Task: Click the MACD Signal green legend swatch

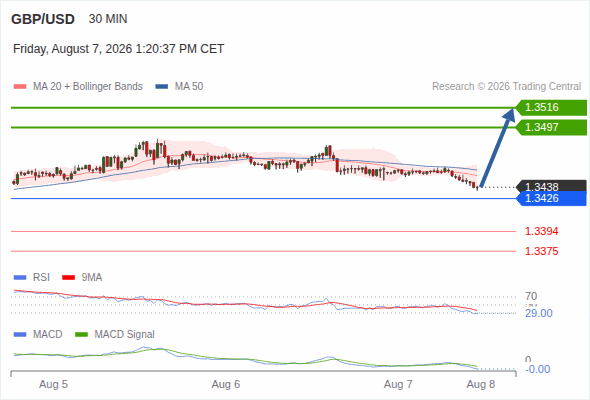Action: click(81, 335)
